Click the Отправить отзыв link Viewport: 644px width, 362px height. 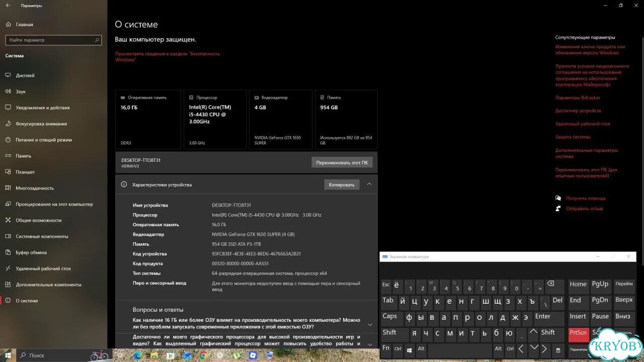584,208
